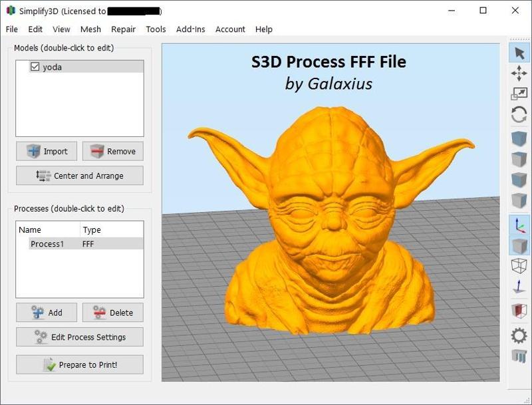Open the Add-Ins menu
This screenshot has width=532, height=405.
pos(191,29)
